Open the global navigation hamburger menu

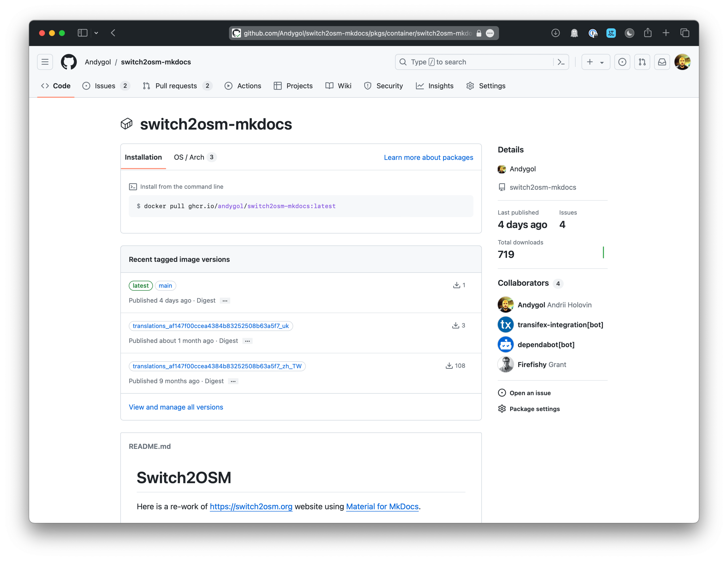[45, 62]
